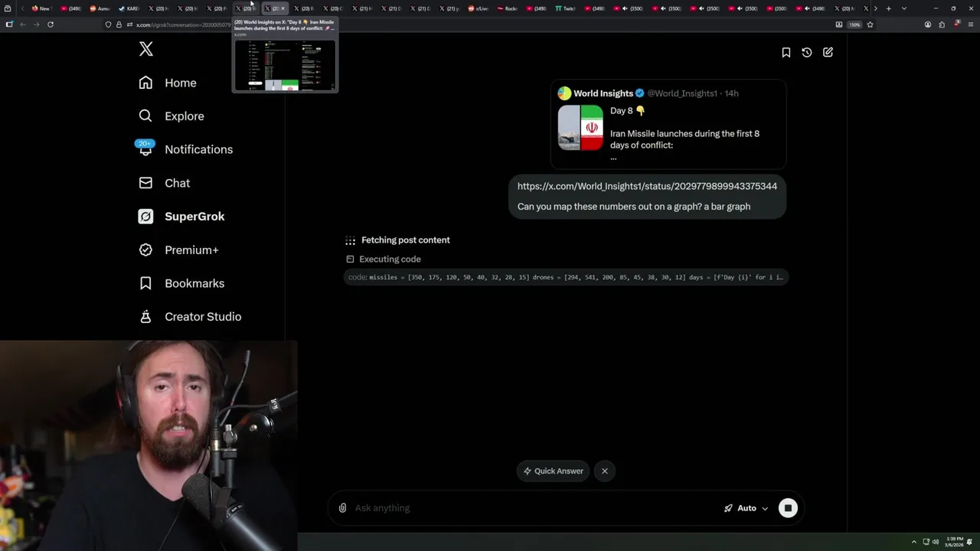Open Grok conversation history
The height and width of the screenshot is (551, 980).
(x=807, y=52)
